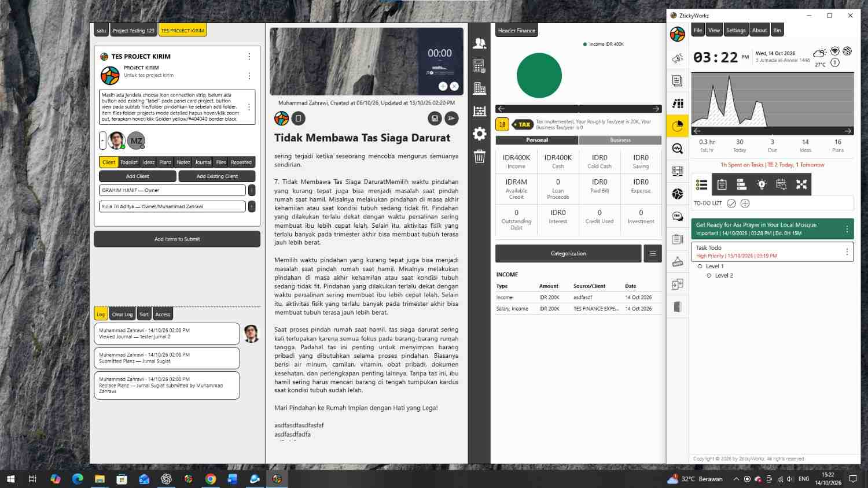Click the wifi status icon near weather
Image resolution: width=868 pixels, height=488 pixels.
835,51
